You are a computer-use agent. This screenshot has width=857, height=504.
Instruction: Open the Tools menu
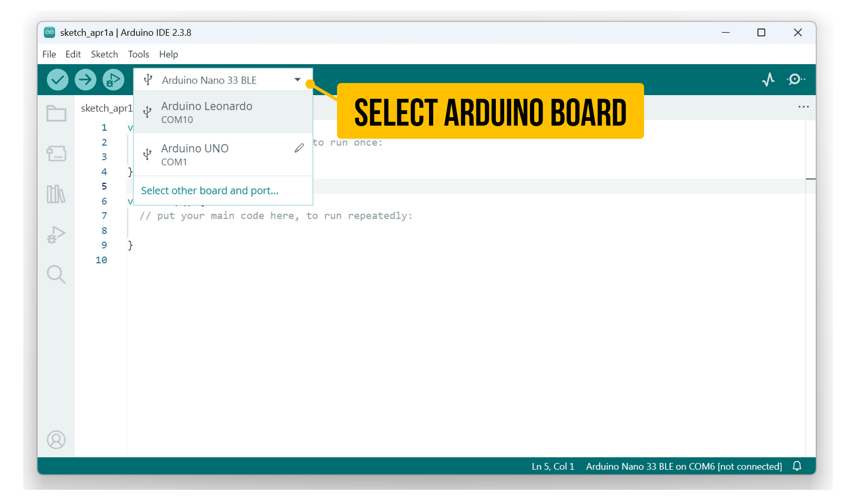(139, 54)
